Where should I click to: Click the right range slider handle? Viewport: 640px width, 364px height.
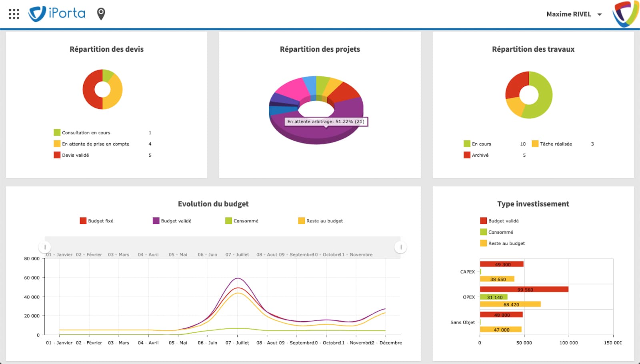(x=400, y=247)
